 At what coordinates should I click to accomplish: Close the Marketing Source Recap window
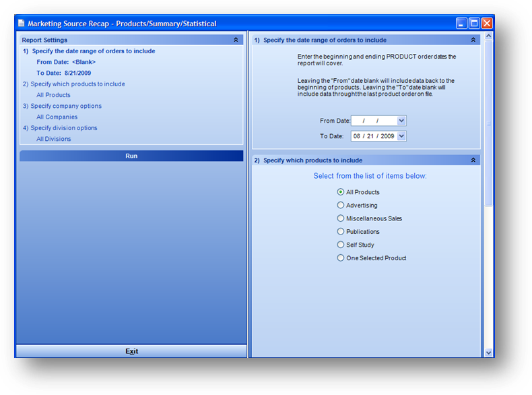pyautogui.click(x=487, y=23)
